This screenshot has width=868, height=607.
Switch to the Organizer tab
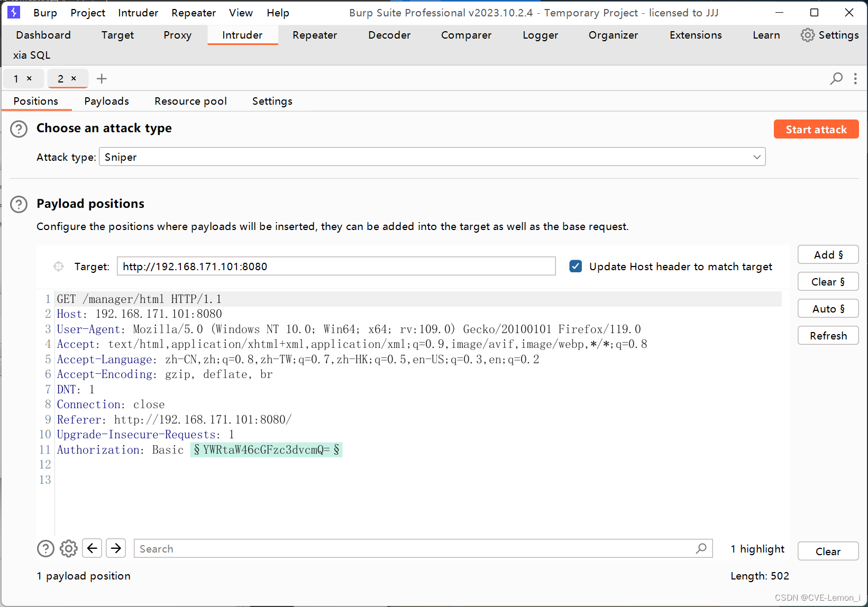(x=613, y=35)
